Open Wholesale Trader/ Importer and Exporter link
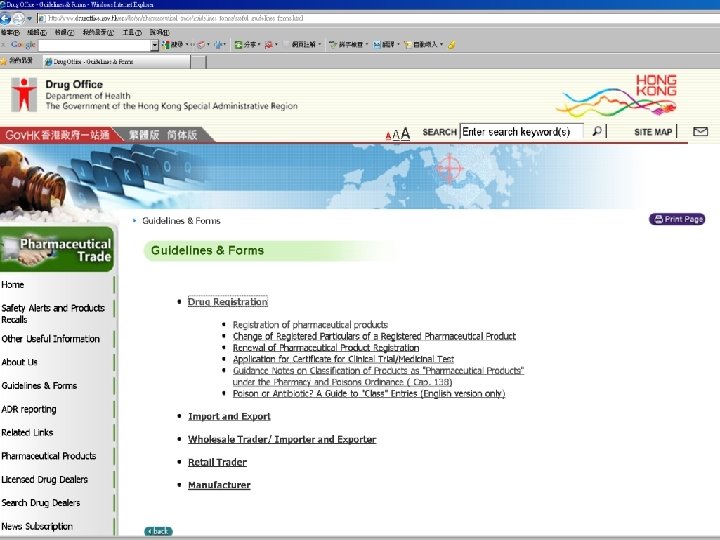This screenshot has width=720, height=540. tap(282, 439)
